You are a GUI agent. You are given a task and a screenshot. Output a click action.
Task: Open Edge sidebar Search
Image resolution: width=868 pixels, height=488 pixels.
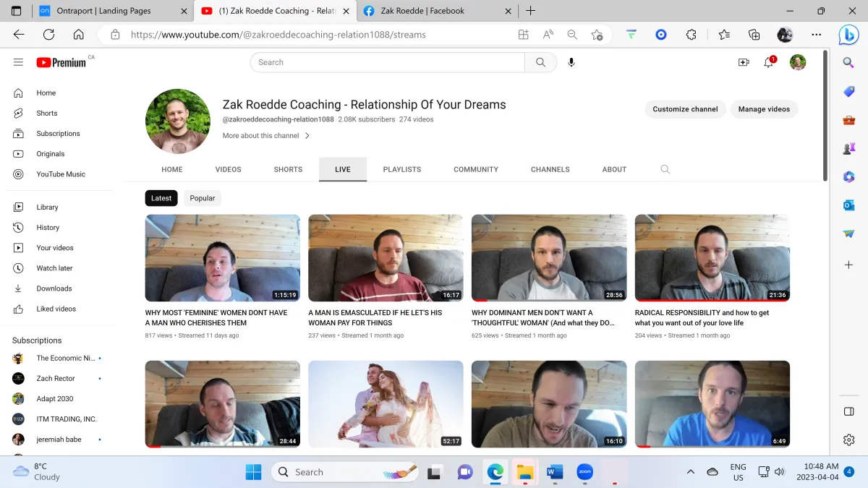tap(849, 63)
